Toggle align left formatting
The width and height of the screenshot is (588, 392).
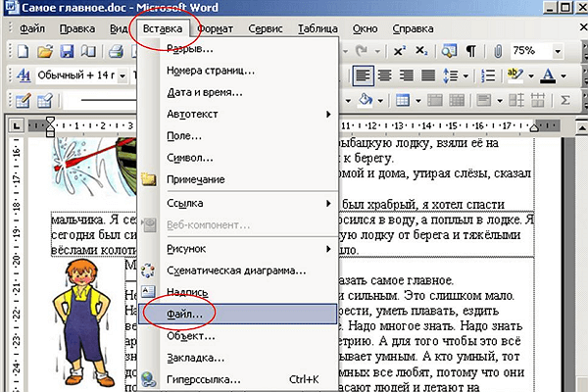(363, 75)
